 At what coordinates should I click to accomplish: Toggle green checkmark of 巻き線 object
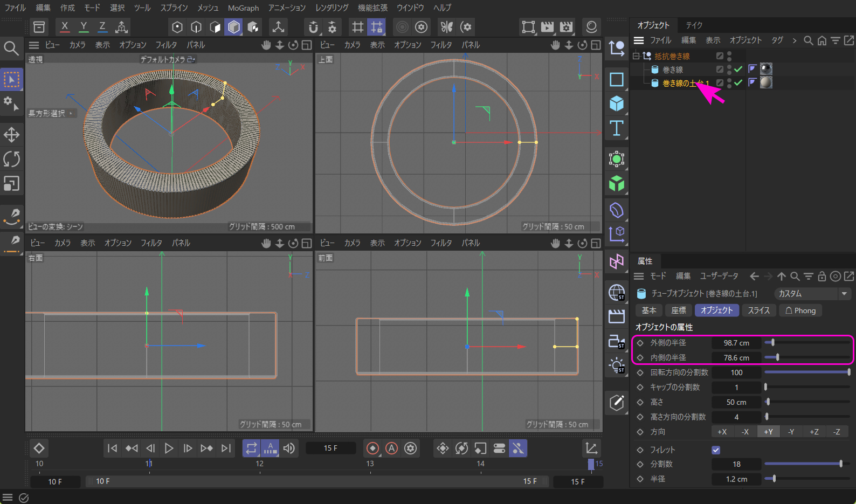[x=738, y=69]
